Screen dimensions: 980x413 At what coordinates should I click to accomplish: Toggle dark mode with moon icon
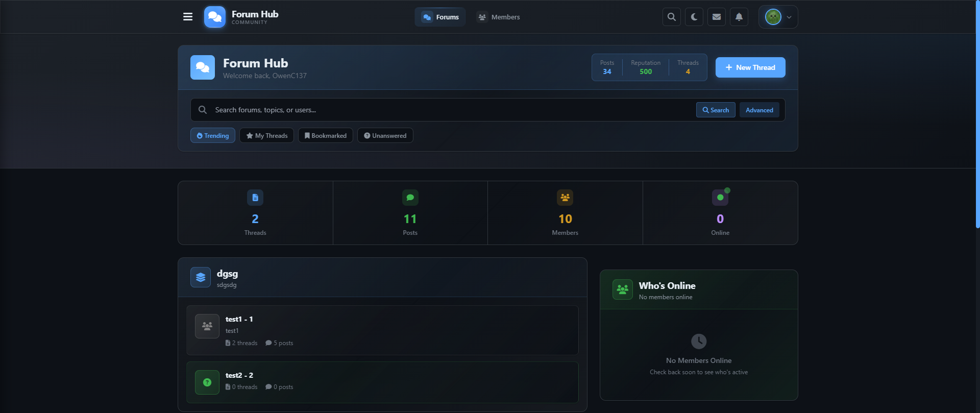point(694,17)
